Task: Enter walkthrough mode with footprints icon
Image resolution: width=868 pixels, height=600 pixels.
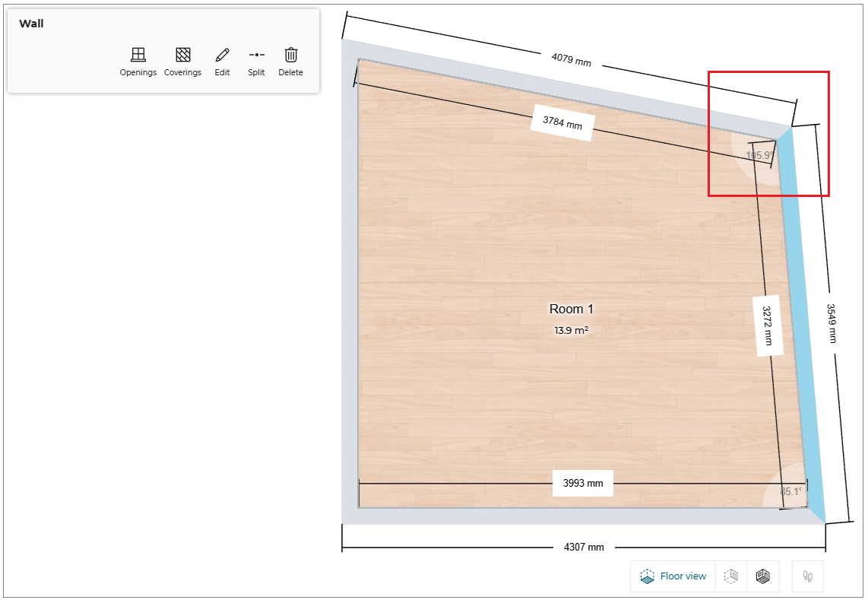Action: [x=807, y=576]
